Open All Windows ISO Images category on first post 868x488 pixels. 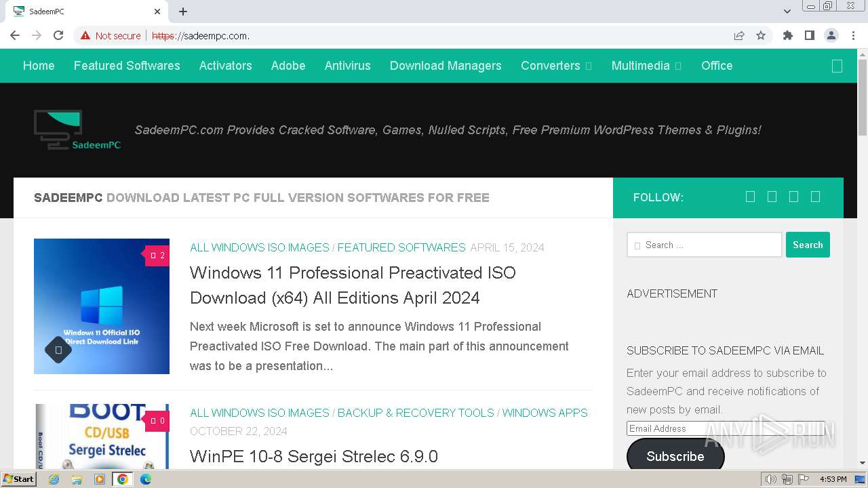[260, 247]
